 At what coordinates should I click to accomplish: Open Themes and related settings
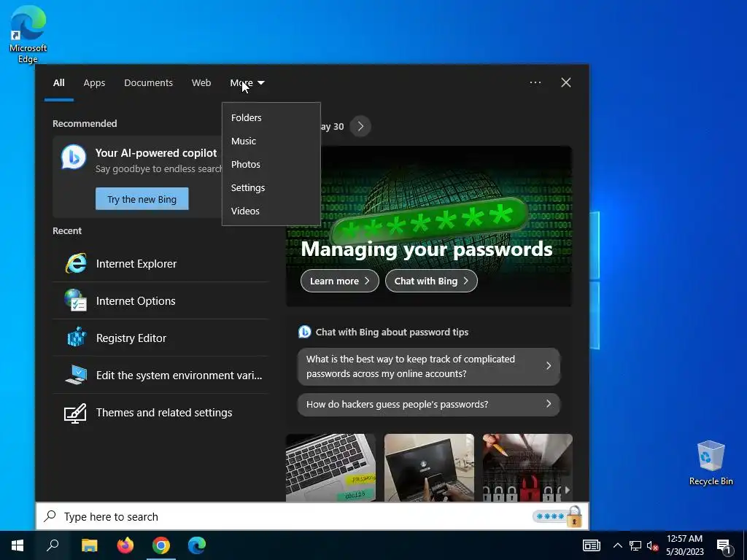point(160,413)
